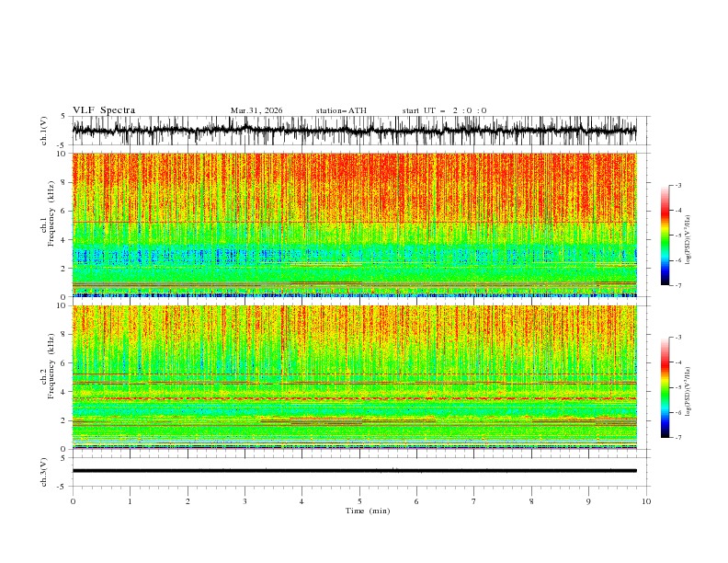Click the ch.1 spectrogram PSD color bar
Image resolution: width=728 pixels, height=563 pixels.
click(x=665, y=235)
